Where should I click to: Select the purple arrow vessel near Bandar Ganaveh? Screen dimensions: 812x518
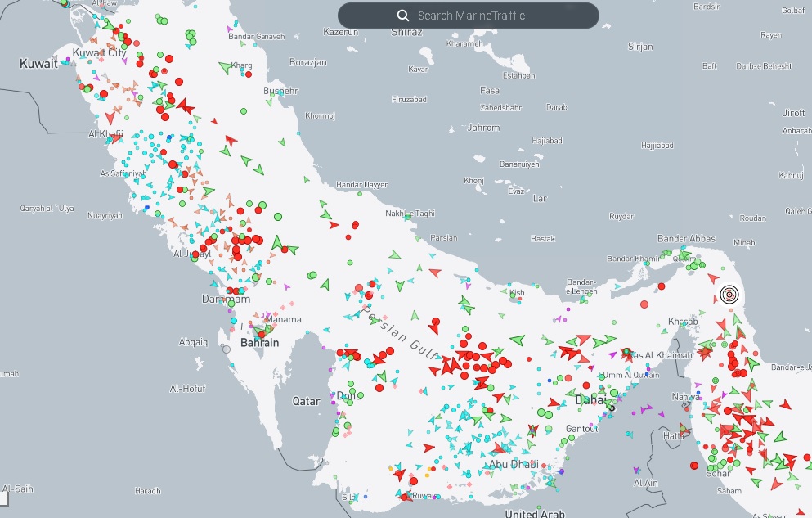230,29
